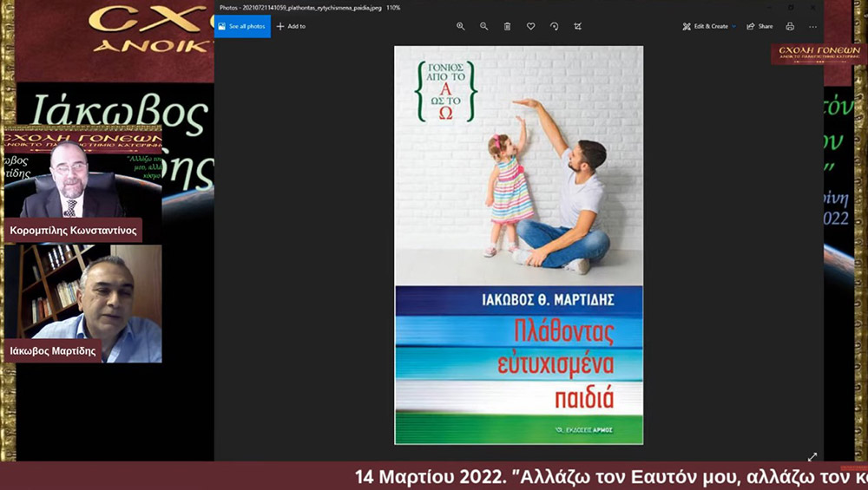Image resolution: width=868 pixels, height=490 pixels.
Task: Click the 'ΓΟΝΙΟΣ ΑΠΟ ΤΟ Α ΩΣ ΤΟ Ω' emblem
Action: click(x=445, y=91)
